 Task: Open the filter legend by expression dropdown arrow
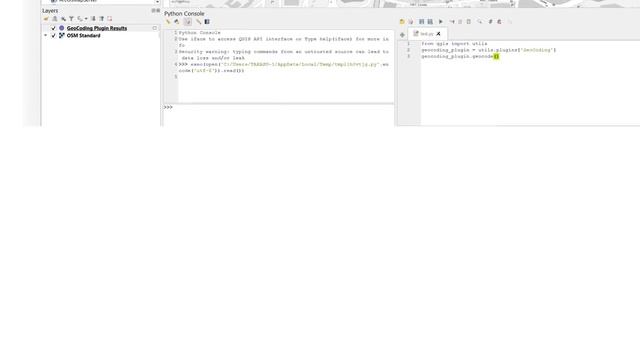tap(86, 19)
